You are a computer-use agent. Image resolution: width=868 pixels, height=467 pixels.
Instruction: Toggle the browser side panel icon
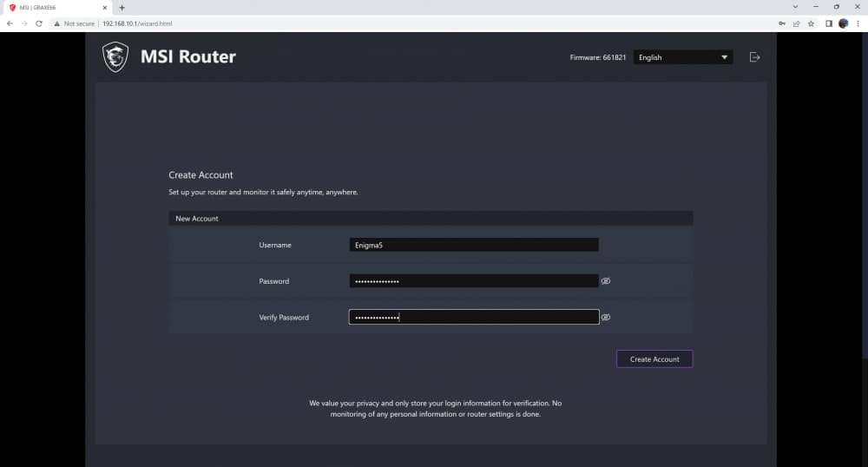point(829,23)
